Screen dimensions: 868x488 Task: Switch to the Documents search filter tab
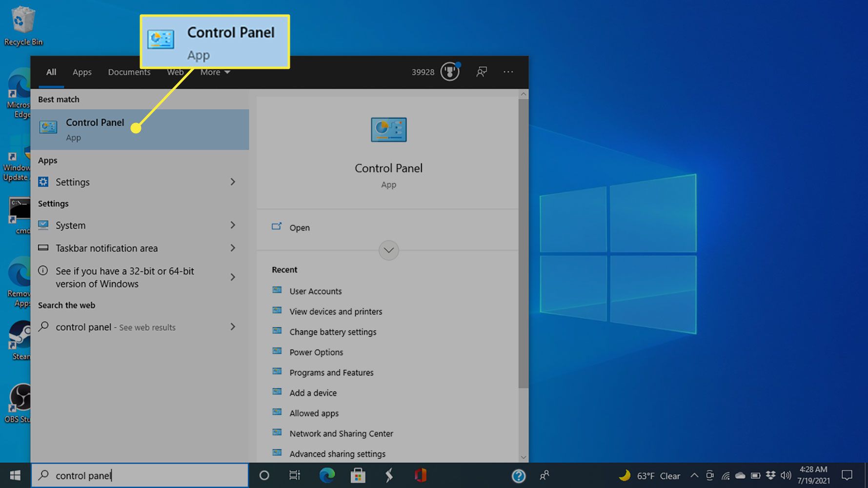coord(129,72)
